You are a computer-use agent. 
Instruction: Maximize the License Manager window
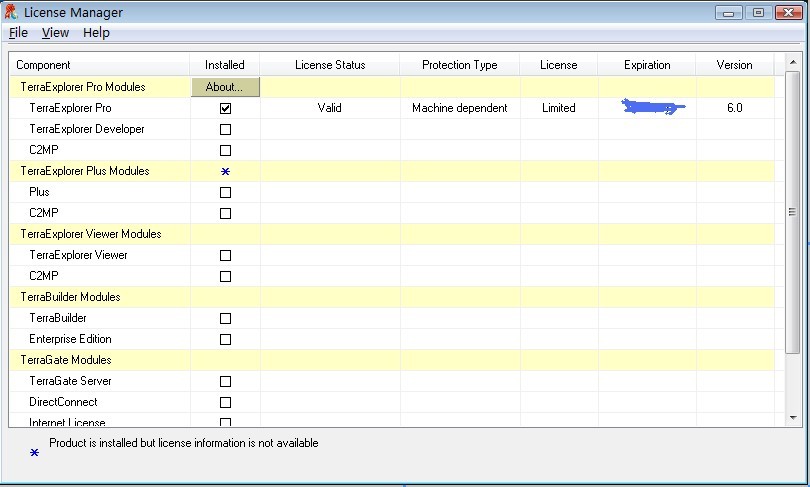(x=759, y=12)
